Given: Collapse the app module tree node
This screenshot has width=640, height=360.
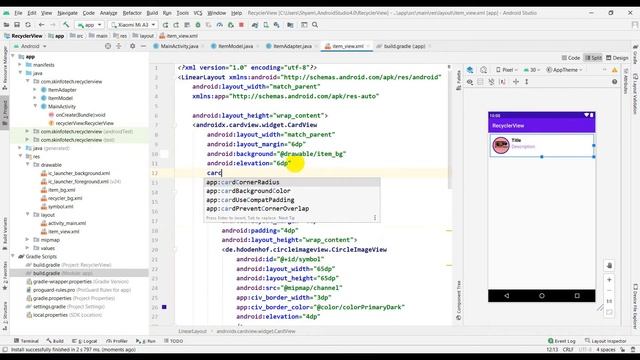Looking at the screenshot, I should pyautogui.click(x=13, y=56).
